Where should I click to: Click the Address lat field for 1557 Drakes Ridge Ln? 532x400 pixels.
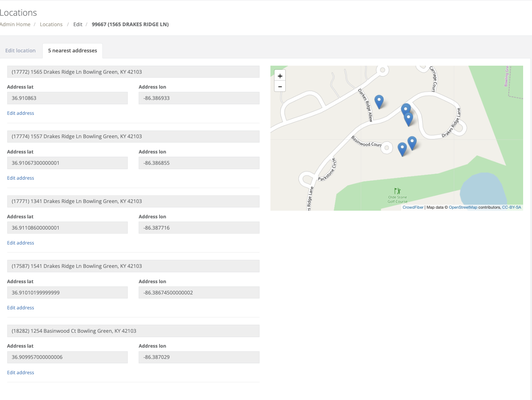pos(67,163)
